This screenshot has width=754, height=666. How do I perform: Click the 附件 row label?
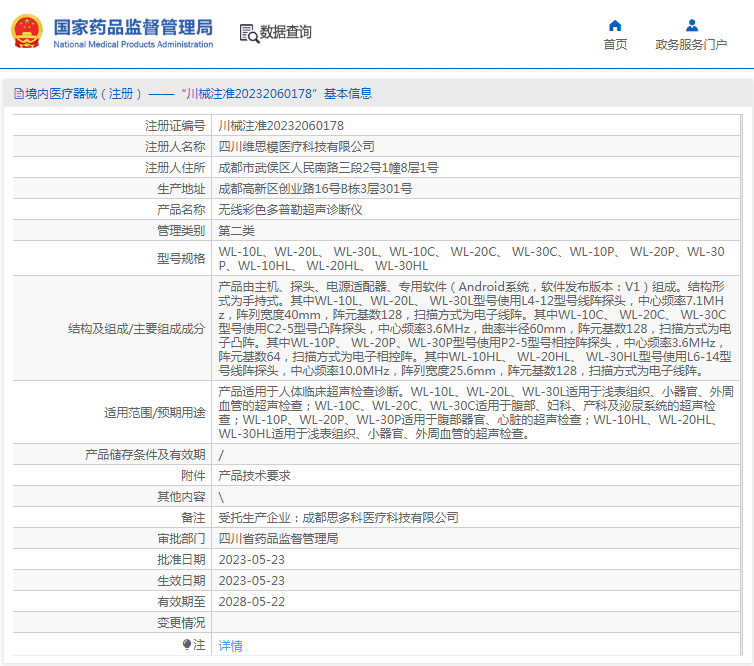[x=193, y=476]
